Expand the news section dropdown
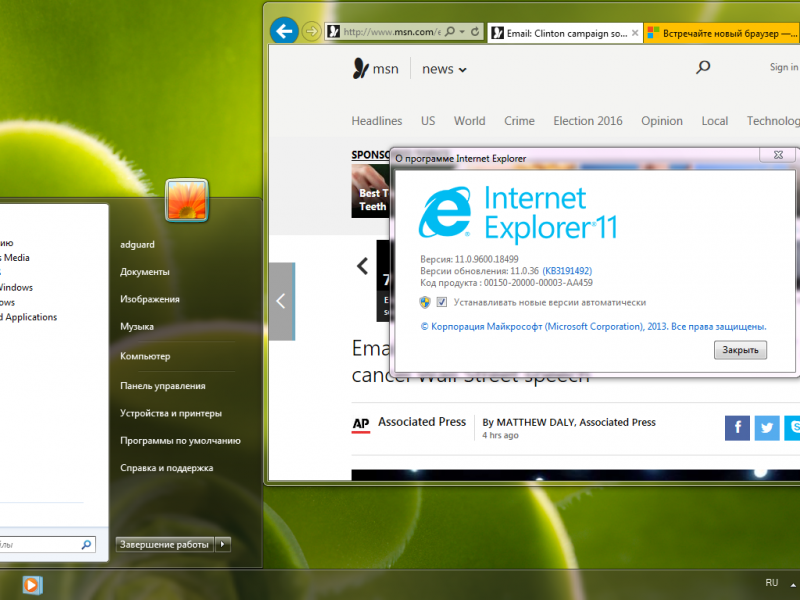The height and width of the screenshot is (600, 800). 444,69
